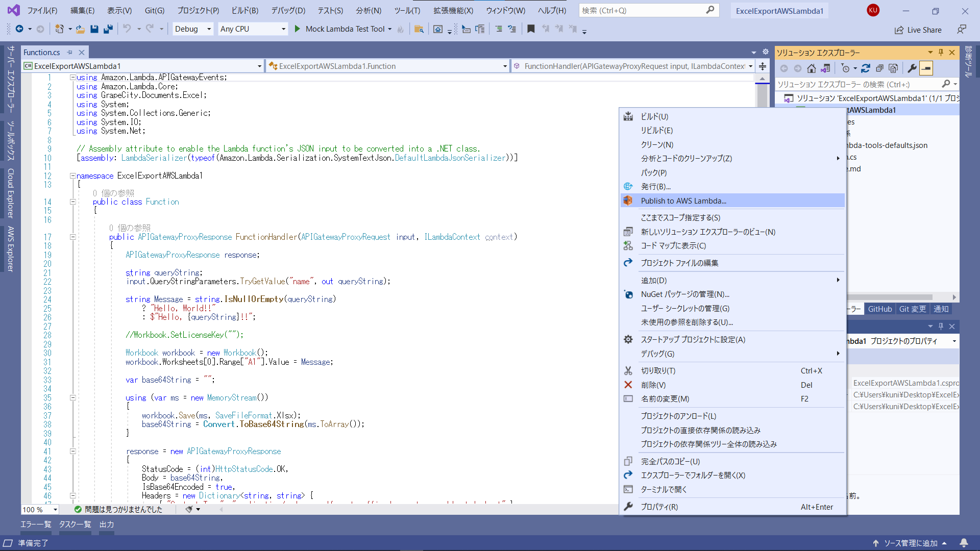Viewport: 980px width, 551px height.
Task: Choose ビルド(U) in the context menu
Action: click(732, 117)
